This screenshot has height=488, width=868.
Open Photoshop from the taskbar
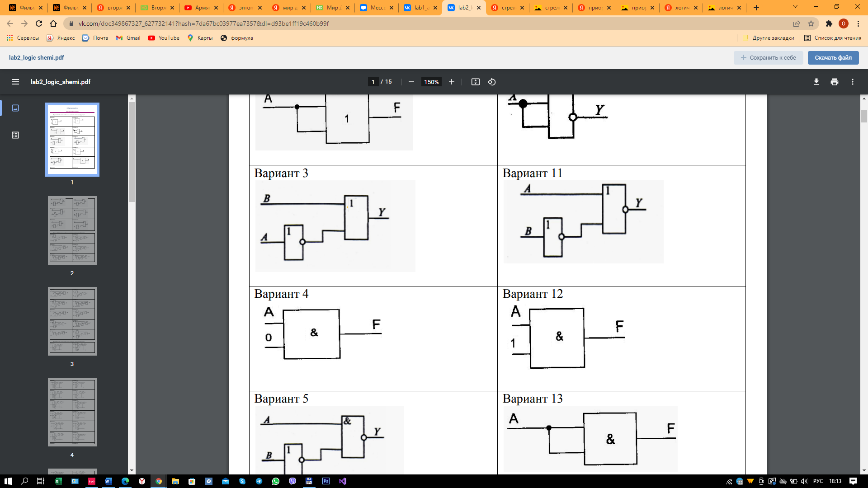tap(326, 481)
